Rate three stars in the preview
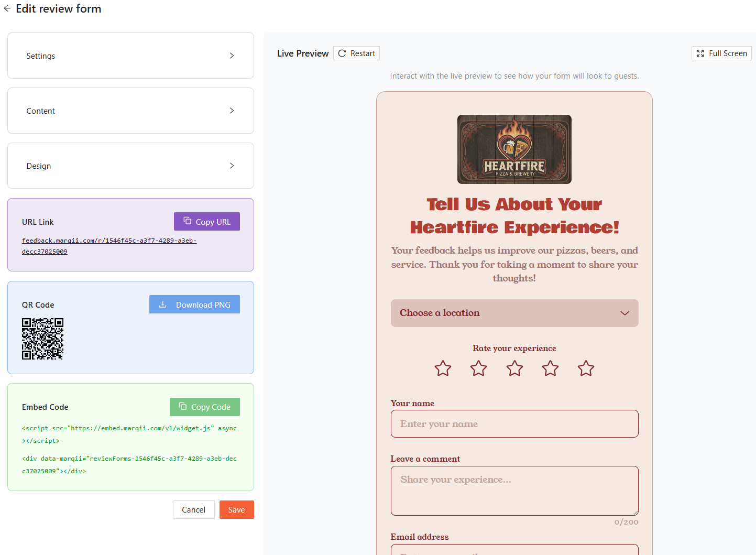Screen dimensions: 756x555 (x=514, y=368)
